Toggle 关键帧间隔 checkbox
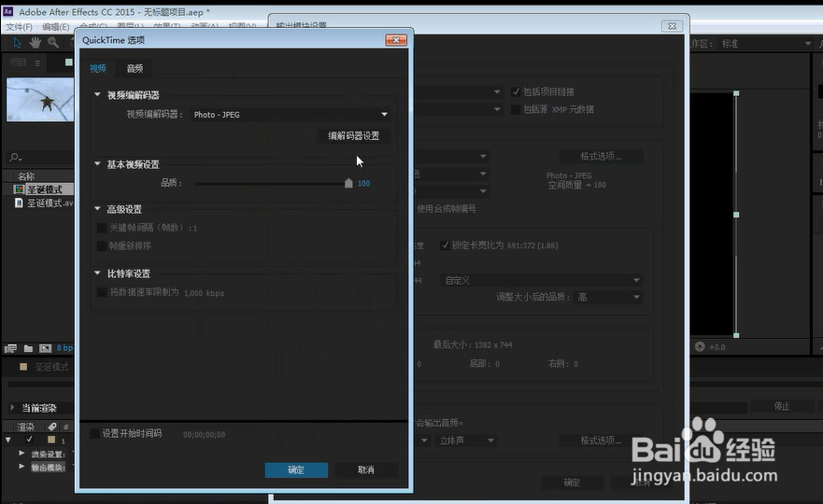 (x=102, y=228)
